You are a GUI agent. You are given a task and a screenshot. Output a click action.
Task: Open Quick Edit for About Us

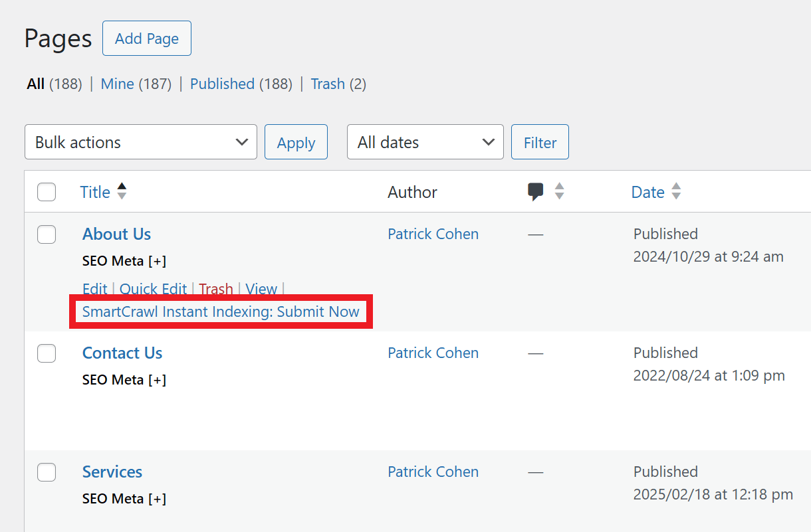[153, 289]
